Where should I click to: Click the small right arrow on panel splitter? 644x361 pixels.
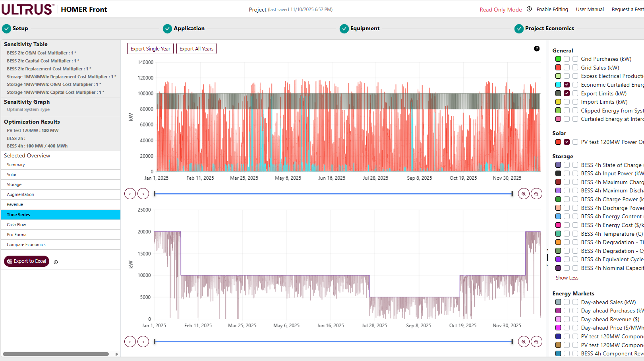click(547, 265)
